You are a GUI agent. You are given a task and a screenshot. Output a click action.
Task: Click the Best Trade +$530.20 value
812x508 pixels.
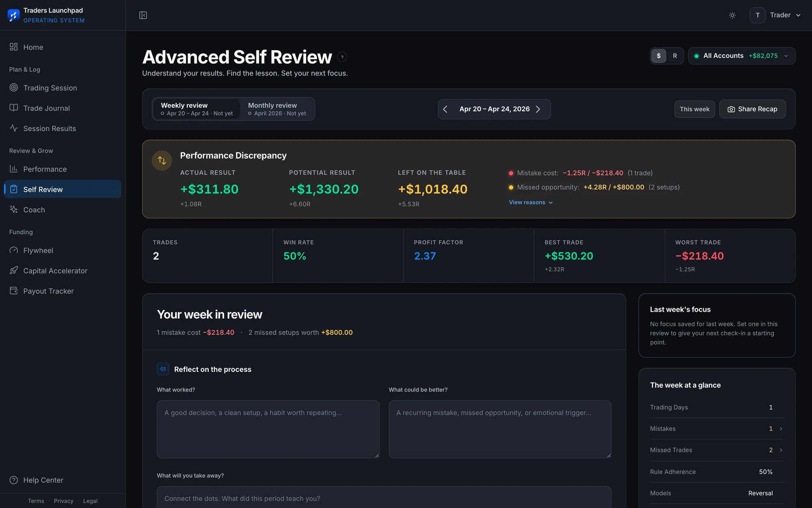point(569,256)
